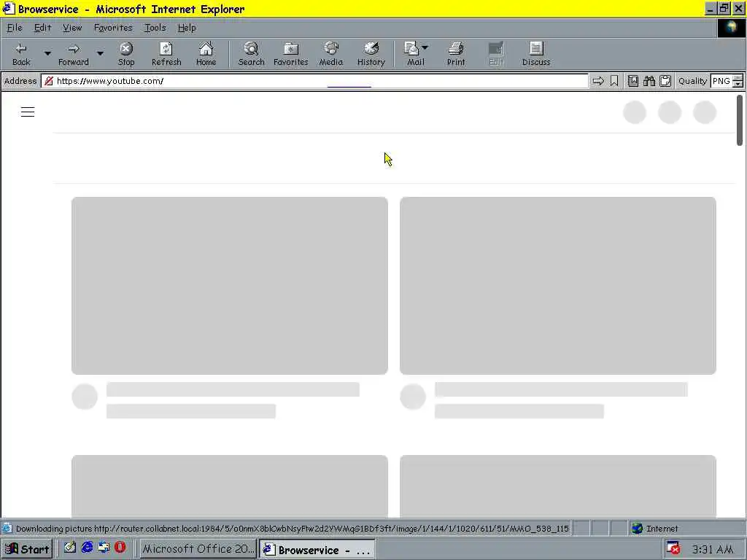Click the insecure page icon in address bar

(x=49, y=81)
